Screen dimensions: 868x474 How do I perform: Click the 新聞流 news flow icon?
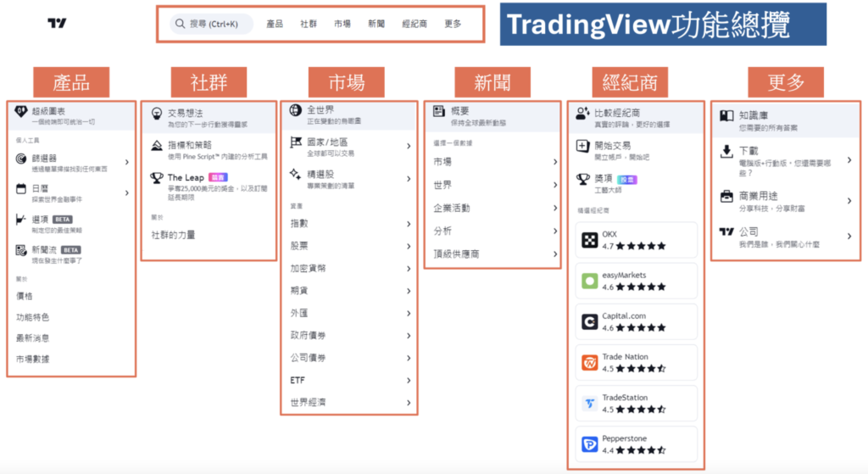pos(21,250)
